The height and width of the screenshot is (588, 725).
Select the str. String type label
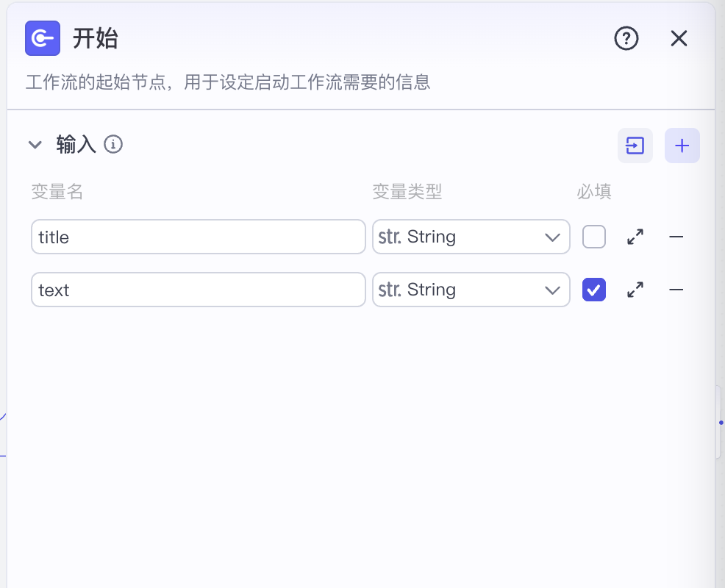(419, 237)
